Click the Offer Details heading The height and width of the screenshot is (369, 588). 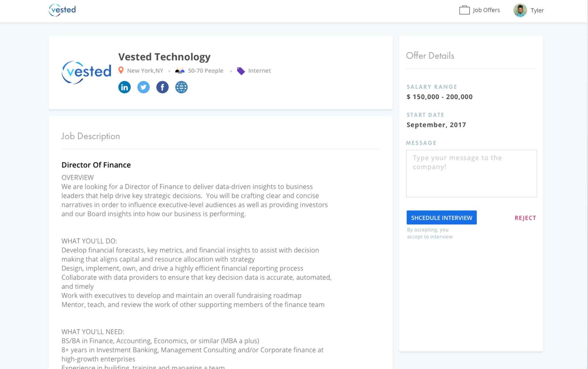point(430,56)
